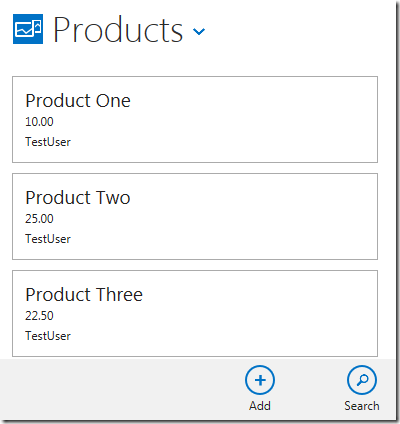Image resolution: width=400 pixels, height=424 pixels.
Task: Open the Product Two card
Action: pyautogui.click(x=195, y=216)
